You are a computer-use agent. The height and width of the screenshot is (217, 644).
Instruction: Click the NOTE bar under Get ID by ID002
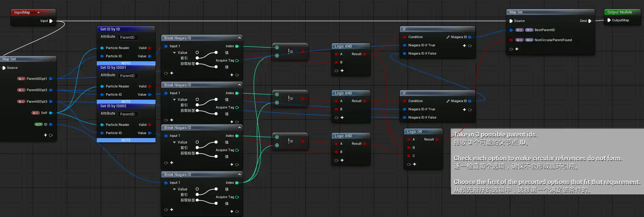tap(126, 140)
